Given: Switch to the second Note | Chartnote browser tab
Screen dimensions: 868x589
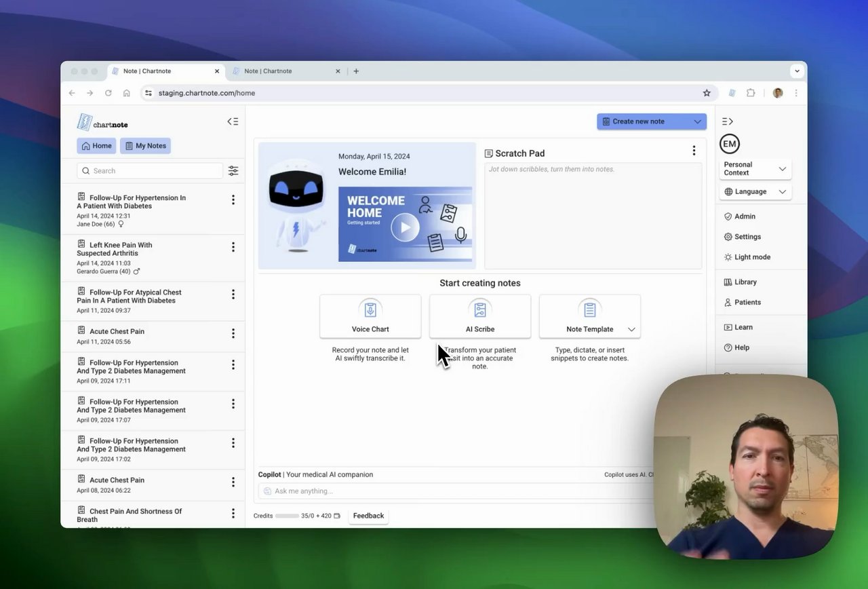Looking at the screenshot, I should point(287,71).
